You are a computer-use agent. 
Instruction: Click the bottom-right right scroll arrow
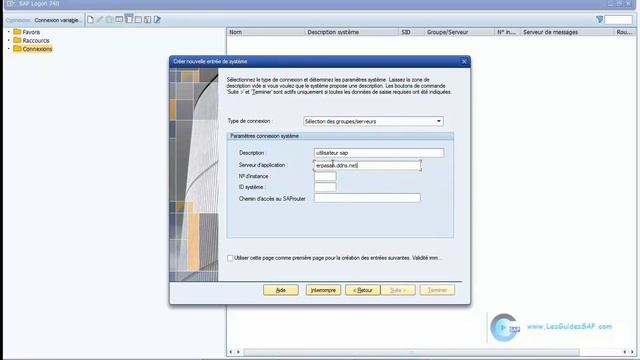(x=632, y=352)
